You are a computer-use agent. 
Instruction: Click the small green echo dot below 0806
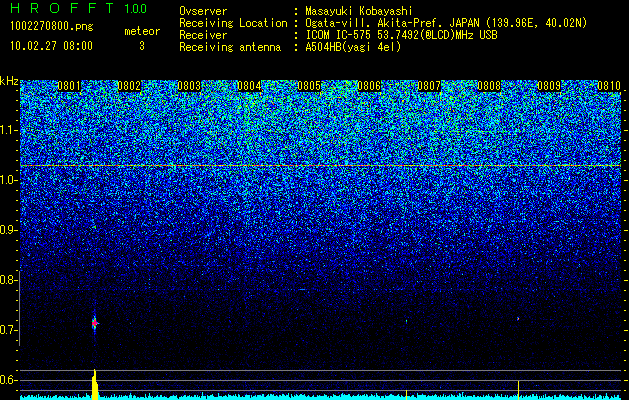(406, 321)
